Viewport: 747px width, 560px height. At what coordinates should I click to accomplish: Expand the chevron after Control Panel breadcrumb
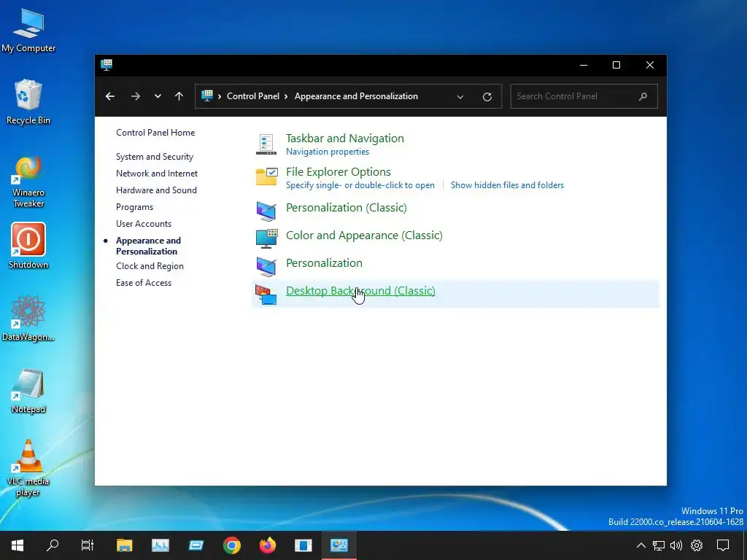(286, 96)
